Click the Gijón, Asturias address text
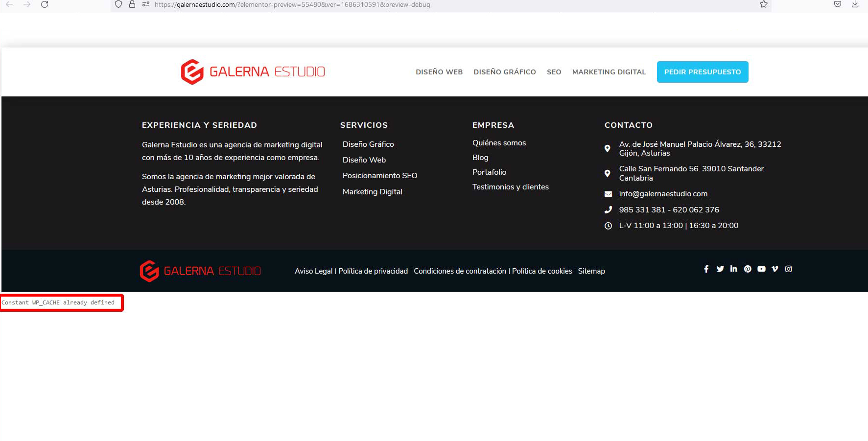868x441 pixels. [x=700, y=149]
